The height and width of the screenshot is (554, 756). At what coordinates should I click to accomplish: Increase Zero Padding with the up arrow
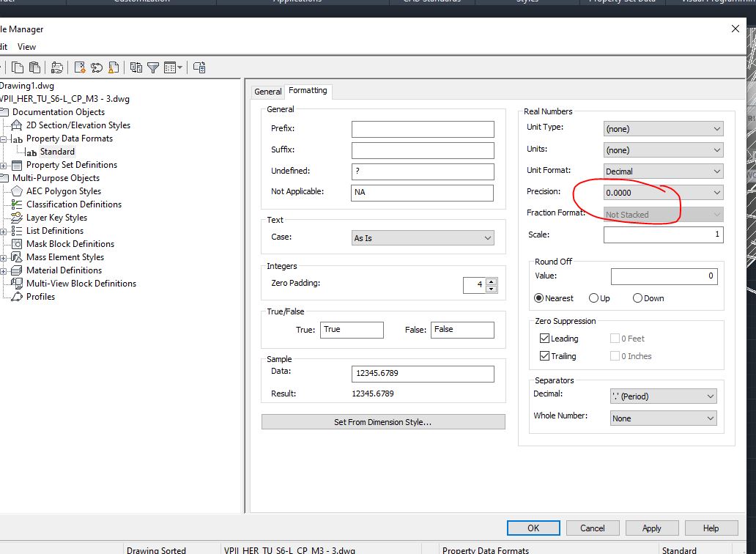point(489,281)
